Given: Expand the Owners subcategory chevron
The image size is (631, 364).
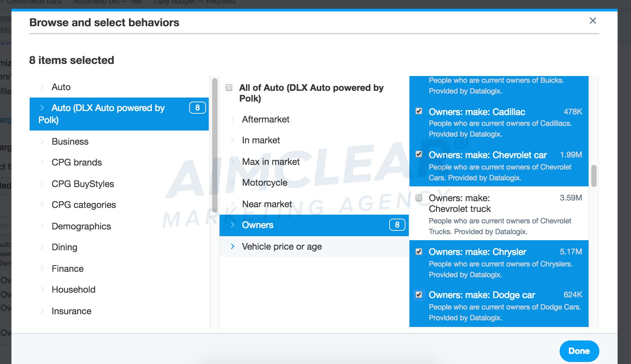Looking at the screenshot, I should pyautogui.click(x=232, y=225).
